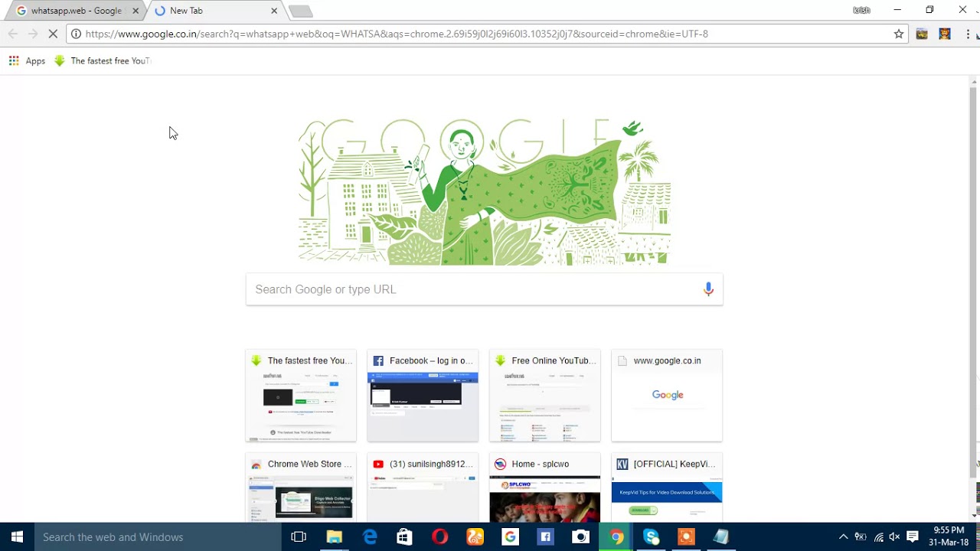Open the battery status tray icon

click(861, 537)
